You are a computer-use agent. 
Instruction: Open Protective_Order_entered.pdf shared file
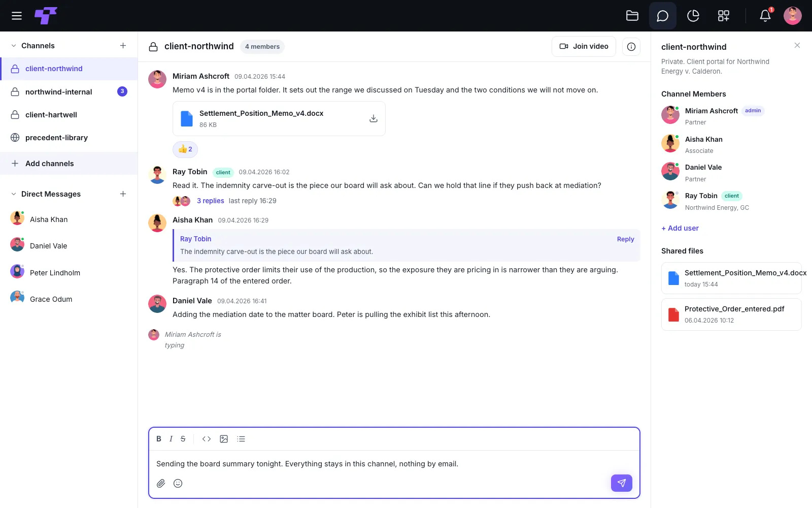tap(731, 314)
